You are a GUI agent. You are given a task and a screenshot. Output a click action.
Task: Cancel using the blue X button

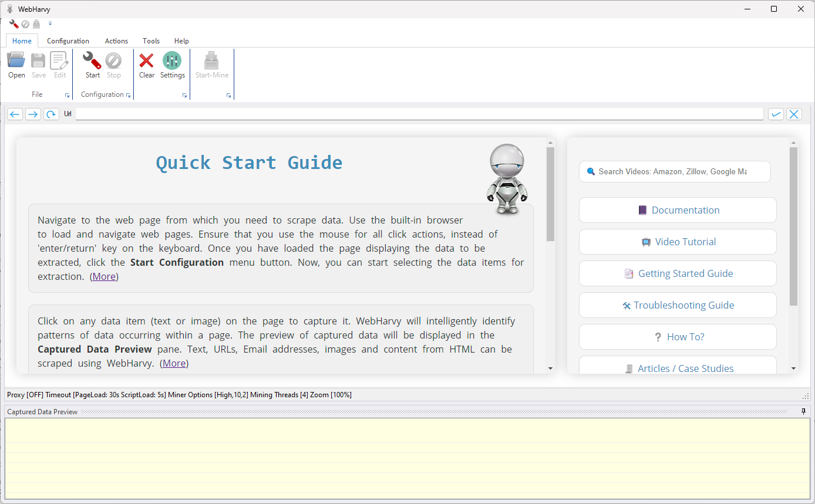point(794,114)
